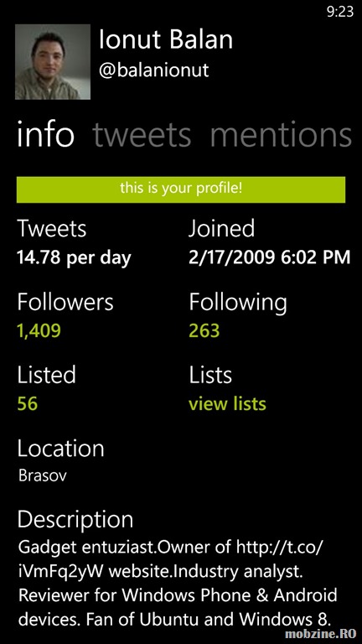This screenshot has width=362, height=644.
Task: Switch to the mentions tab
Action: click(281, 135)
